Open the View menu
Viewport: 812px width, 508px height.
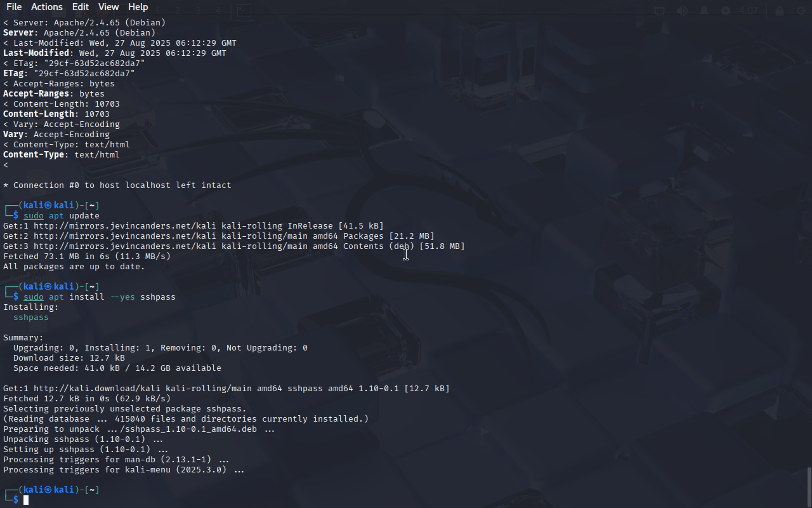(x=108, y=7)
